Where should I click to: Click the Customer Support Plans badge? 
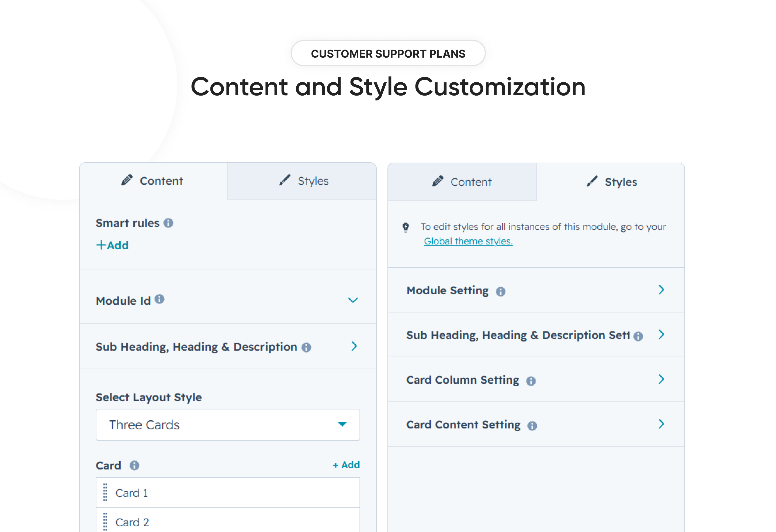[388, 53]
